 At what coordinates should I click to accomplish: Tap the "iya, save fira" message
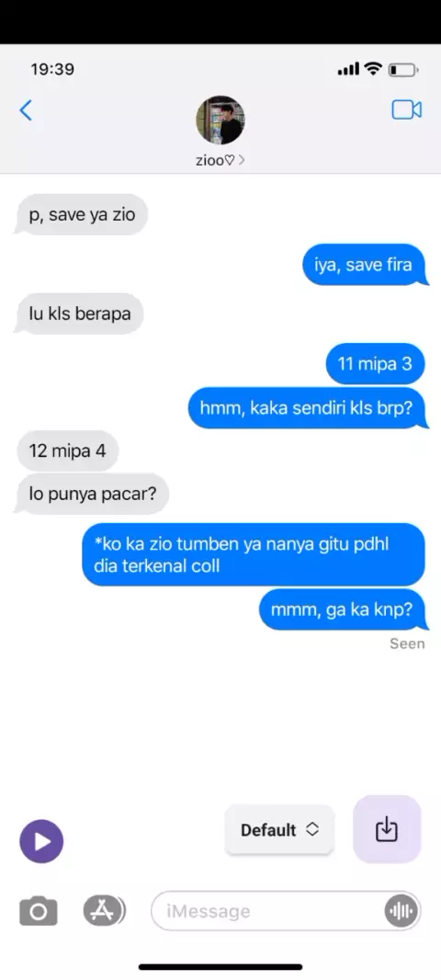364,265
